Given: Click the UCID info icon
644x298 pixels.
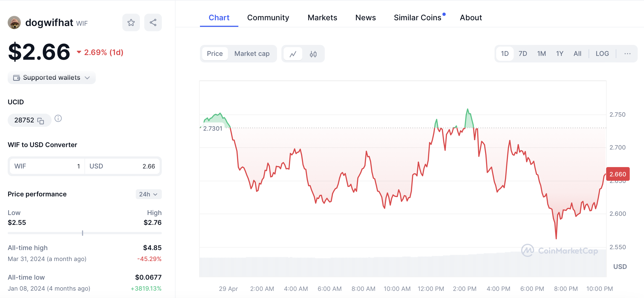Looking at the screenshot, I should (x=58, y=119).
